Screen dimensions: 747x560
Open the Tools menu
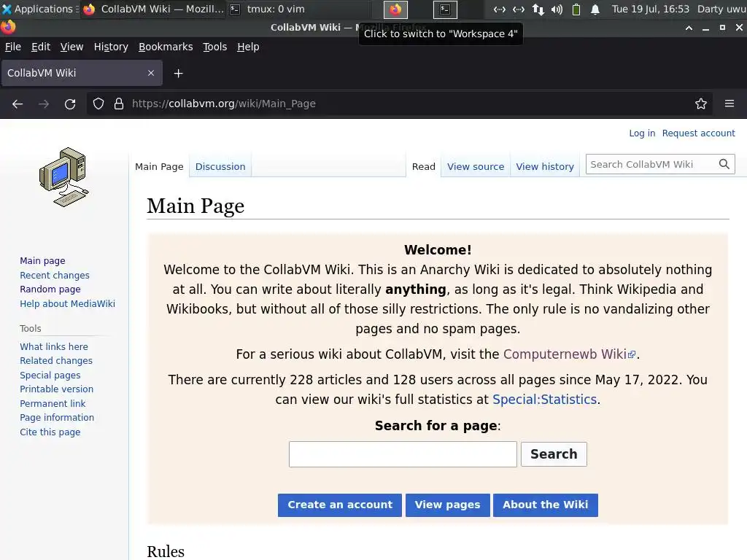[215, 47]
